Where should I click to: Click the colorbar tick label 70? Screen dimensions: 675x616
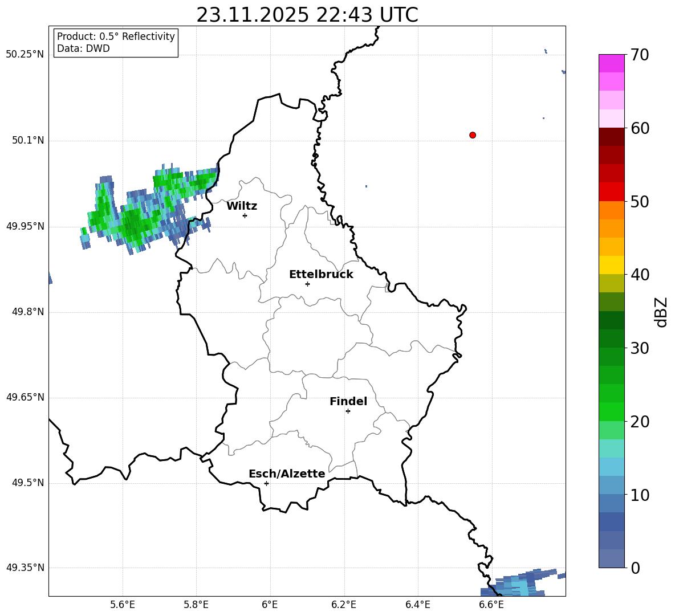tap(640, 55)
